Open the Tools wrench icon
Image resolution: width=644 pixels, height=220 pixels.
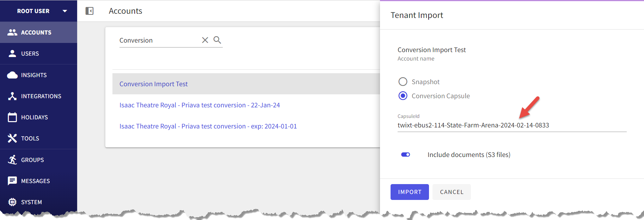coord(12,138)
